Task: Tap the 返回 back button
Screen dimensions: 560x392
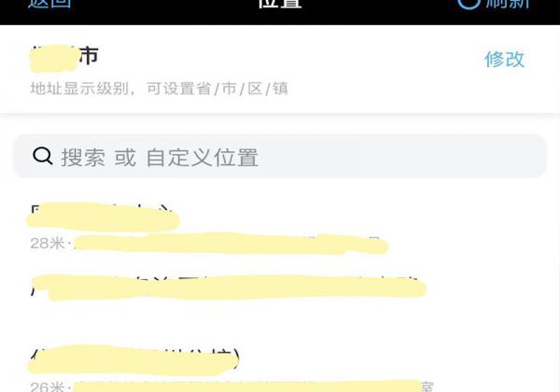Action: (49, 4)
